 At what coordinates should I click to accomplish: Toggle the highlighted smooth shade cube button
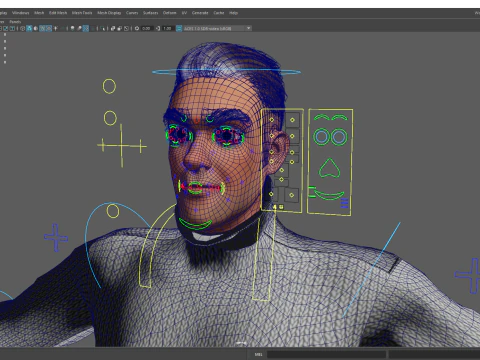pos(29,28)
